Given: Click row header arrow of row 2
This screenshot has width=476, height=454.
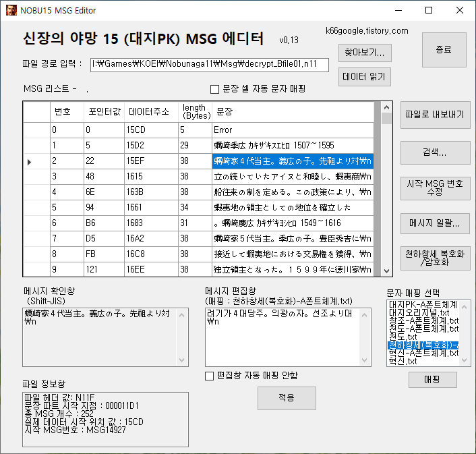Looking at the screenshot, I should pos(36,161).
